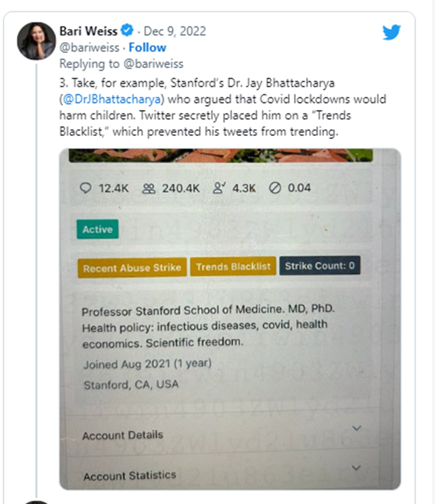Click the @bariweiss handle under the name
Image resolution: width=435 pixels, height=504 pixels.
89,47
